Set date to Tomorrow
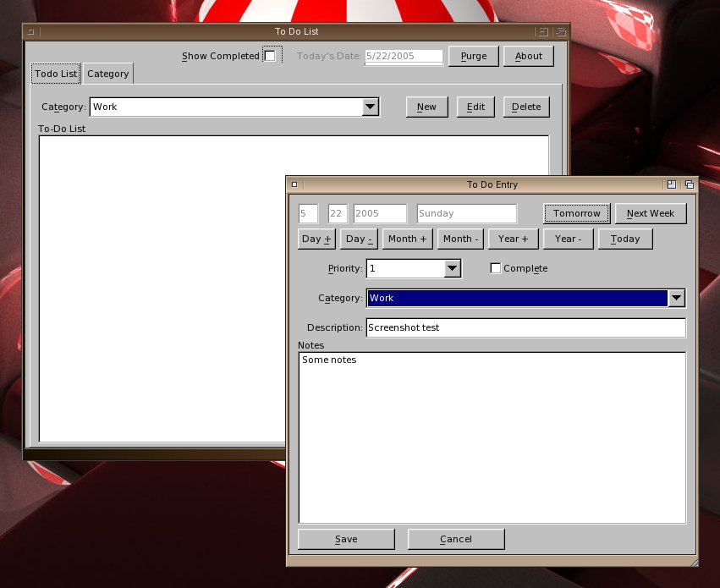The height and width of the screenshot is (588, 720). coord(577,213)
